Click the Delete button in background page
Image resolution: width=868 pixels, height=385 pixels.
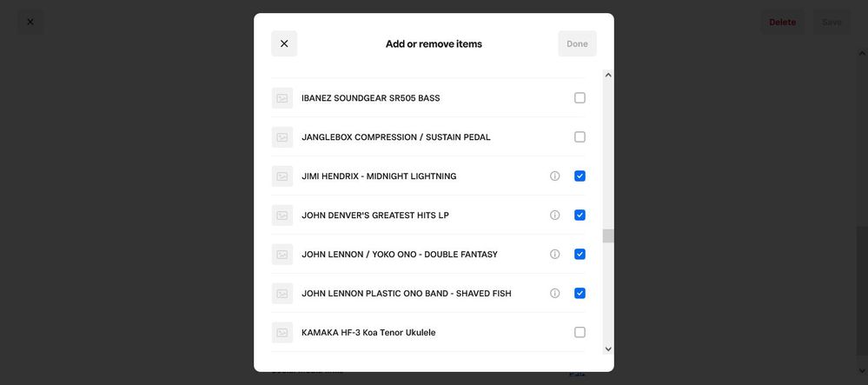pos(782,22)
